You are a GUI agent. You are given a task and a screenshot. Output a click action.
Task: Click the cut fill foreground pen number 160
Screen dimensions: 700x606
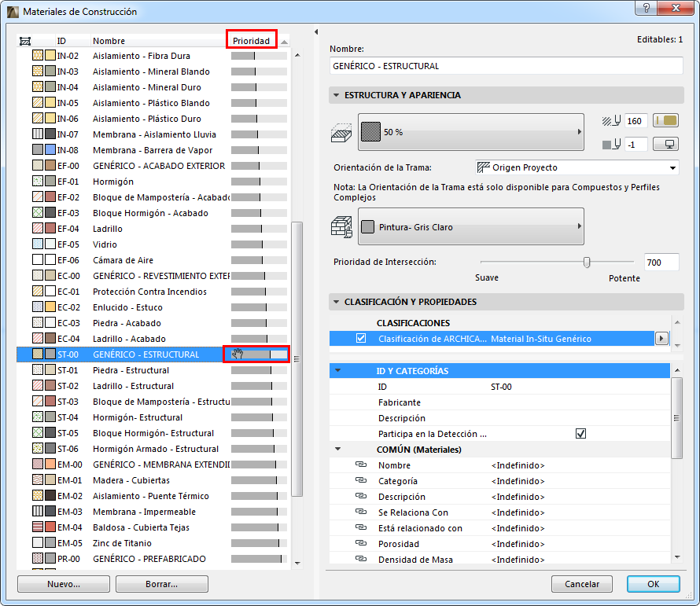point(636,121)
